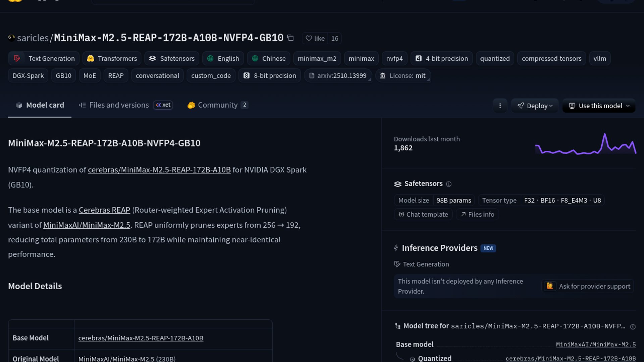Select the Text Generation task tag
The image size is (644, 362).
coord(44,59)
